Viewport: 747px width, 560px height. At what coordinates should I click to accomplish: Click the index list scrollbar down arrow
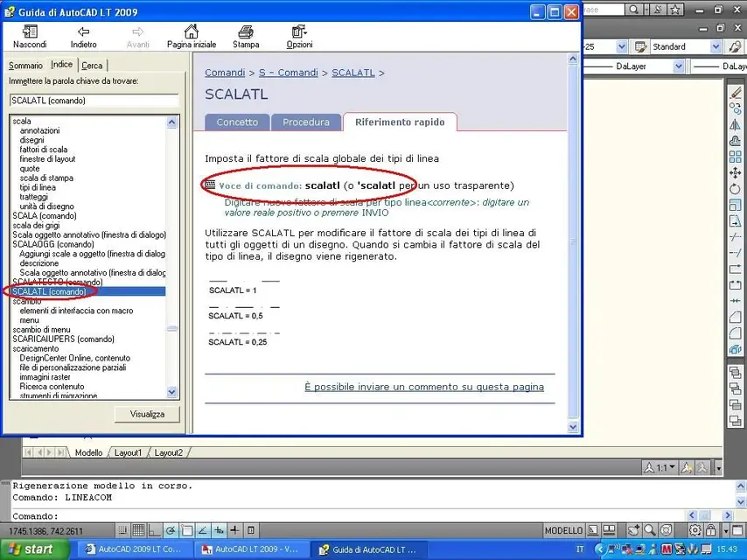(x=172, y=392)
